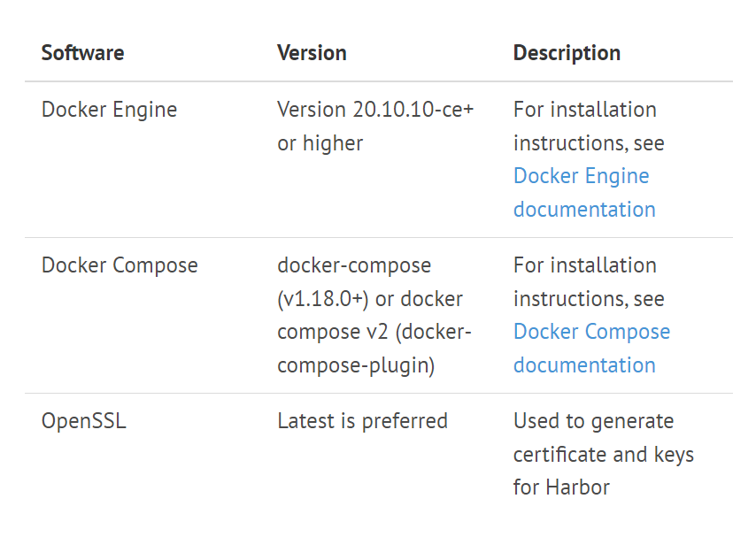Viewport: 756px width, 537px height.
Task: Click the (v1.18.0+) version text
Action: pos(323,299)
